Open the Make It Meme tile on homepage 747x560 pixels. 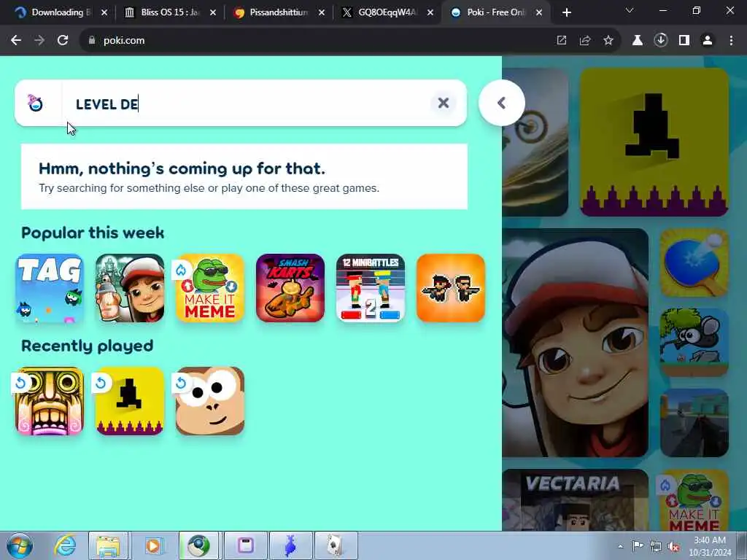(694, 500)
